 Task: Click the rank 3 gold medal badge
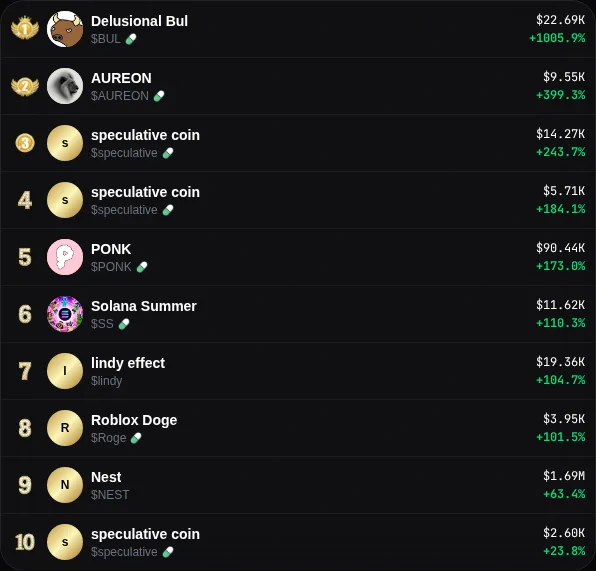25,143
